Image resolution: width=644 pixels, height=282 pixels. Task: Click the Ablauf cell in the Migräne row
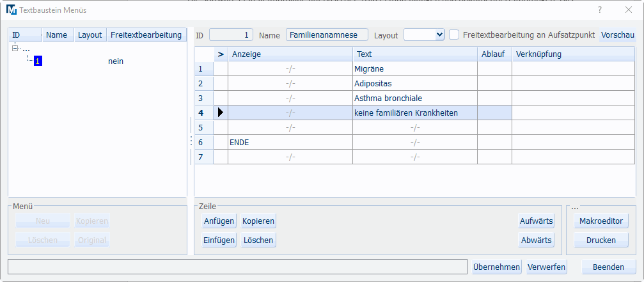point(494,68)
